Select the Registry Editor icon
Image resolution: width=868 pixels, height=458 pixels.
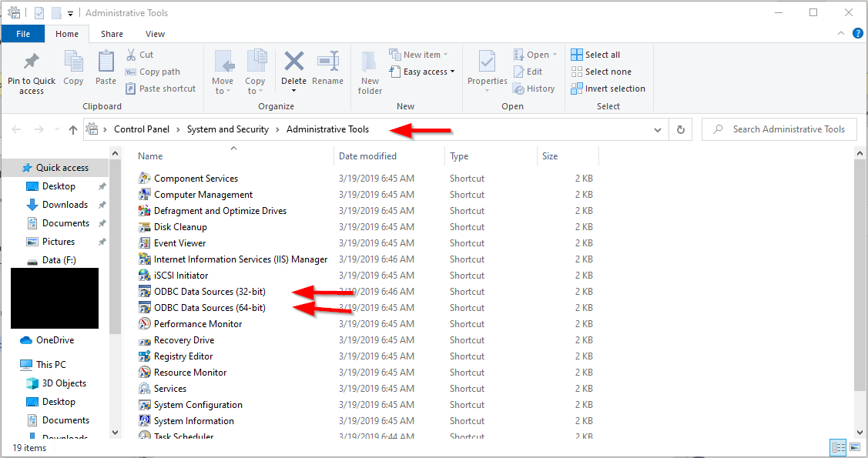tap(145, 356)
